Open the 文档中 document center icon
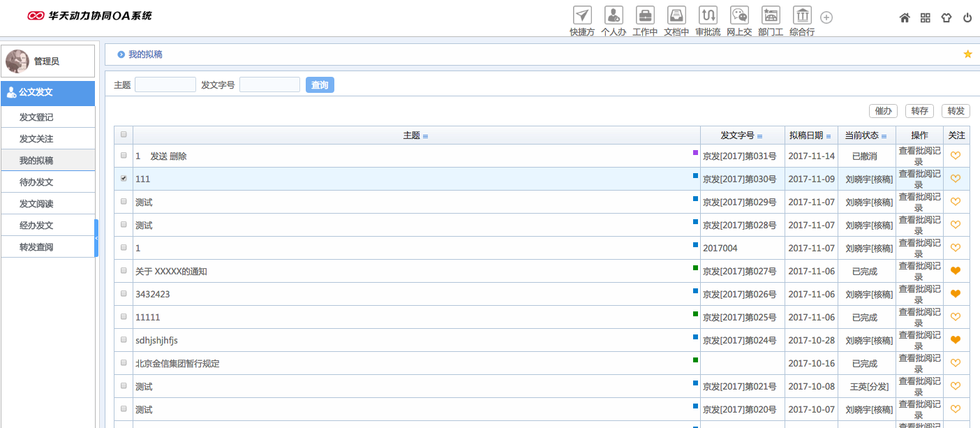 [676, 15]
